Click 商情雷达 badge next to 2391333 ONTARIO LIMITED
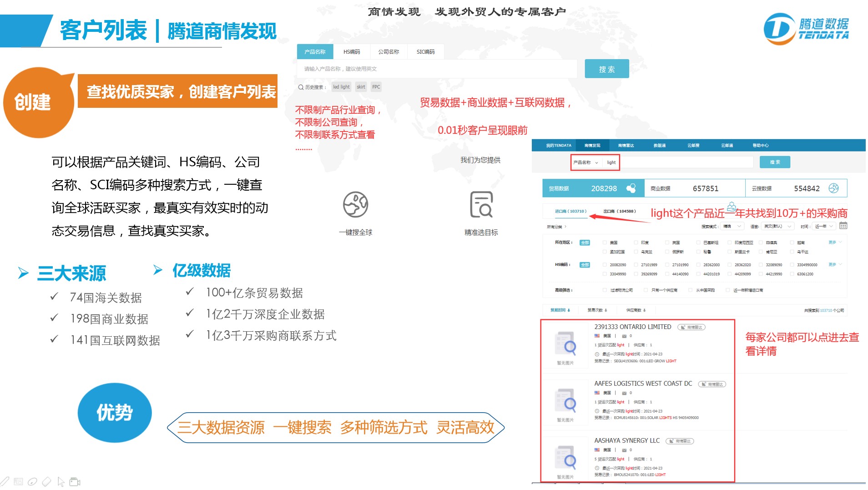The height and width of the screenshot is (490, 868). pyautogui.click(x=691, y=327)
